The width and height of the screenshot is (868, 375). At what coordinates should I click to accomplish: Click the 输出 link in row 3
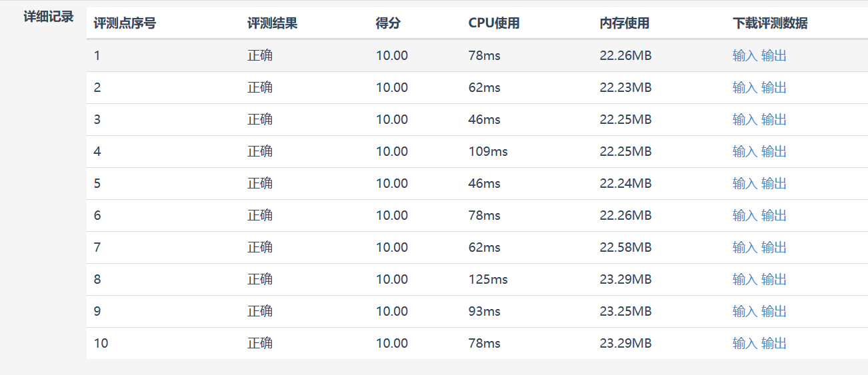pos(774,120)
